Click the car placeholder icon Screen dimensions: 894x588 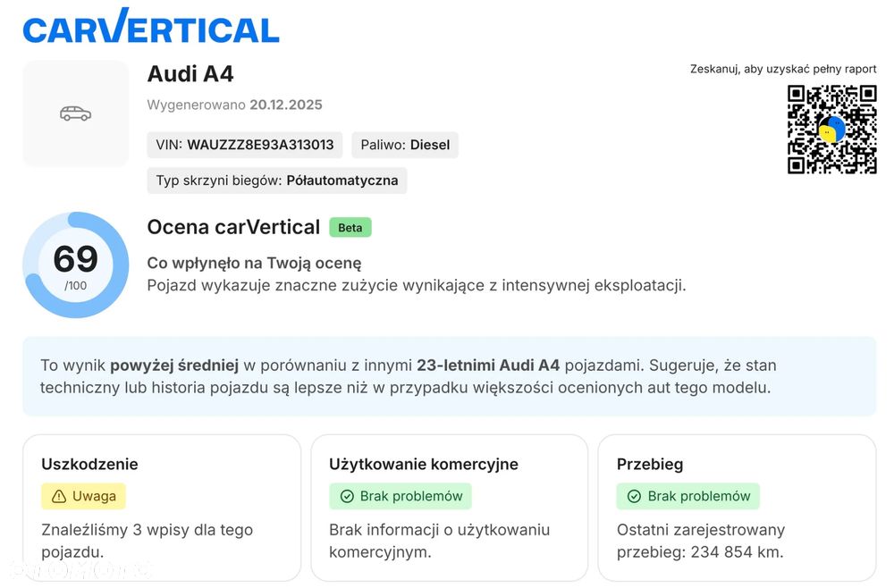coord(75,113)
